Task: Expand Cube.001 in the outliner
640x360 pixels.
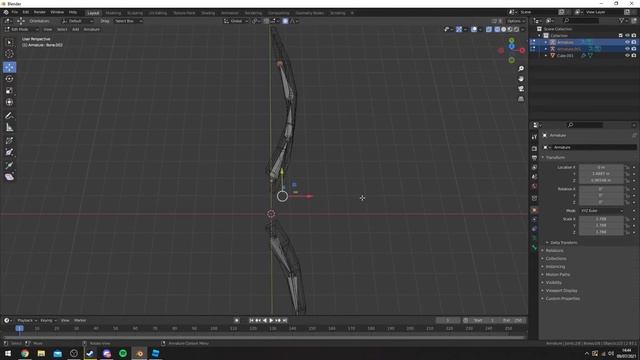Action: 546,55
